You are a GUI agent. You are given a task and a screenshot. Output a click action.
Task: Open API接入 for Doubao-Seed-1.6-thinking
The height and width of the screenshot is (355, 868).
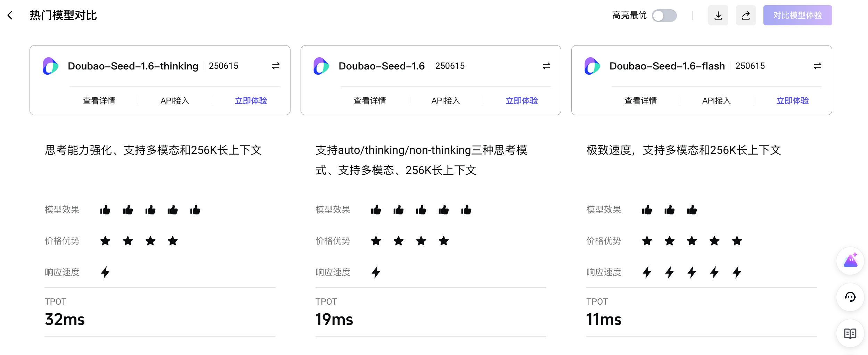click(x=175, y=101)
